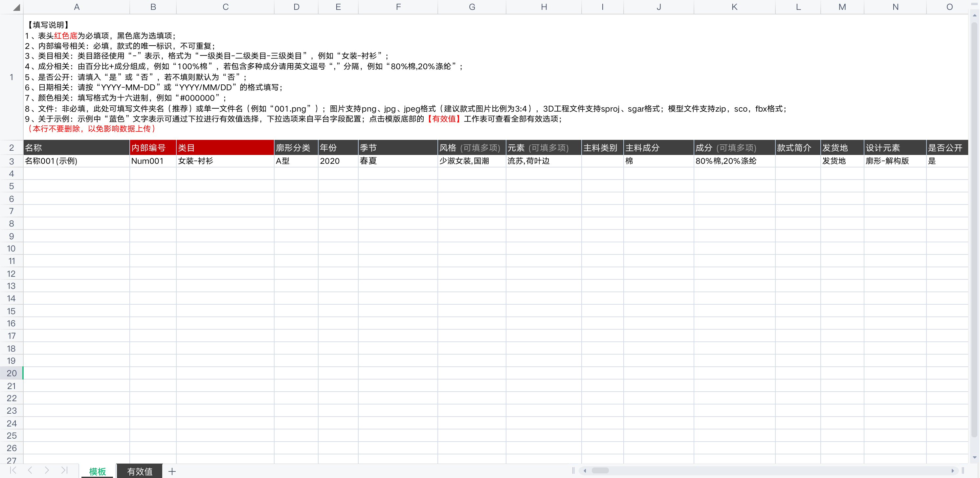980x478 pixels.
Task: Click the horizontal scrollbar left arrow
Action: [x=585, y=471]
